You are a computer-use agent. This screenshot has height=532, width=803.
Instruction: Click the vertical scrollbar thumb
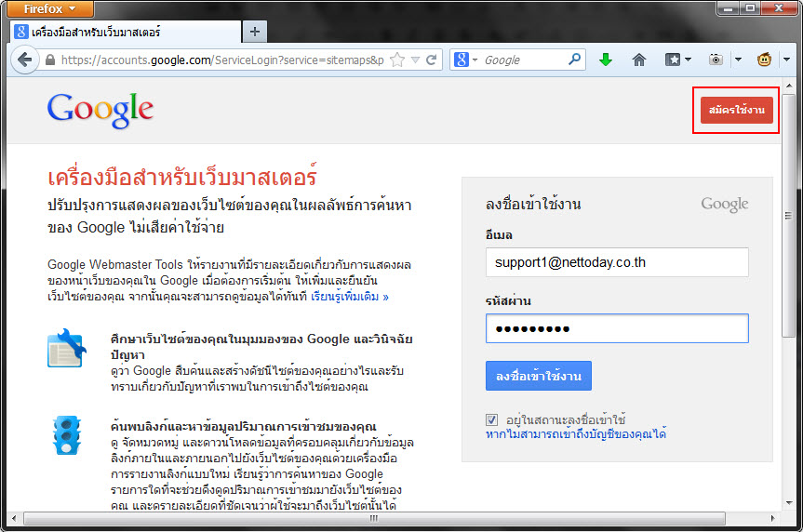(789, 216)
